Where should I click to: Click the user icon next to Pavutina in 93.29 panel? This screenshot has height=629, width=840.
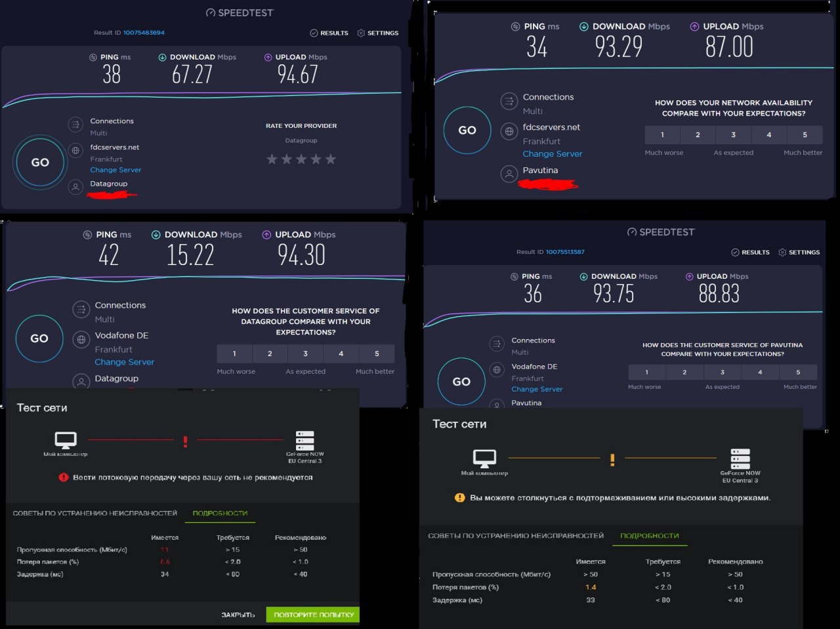click(x=509, y=174)
